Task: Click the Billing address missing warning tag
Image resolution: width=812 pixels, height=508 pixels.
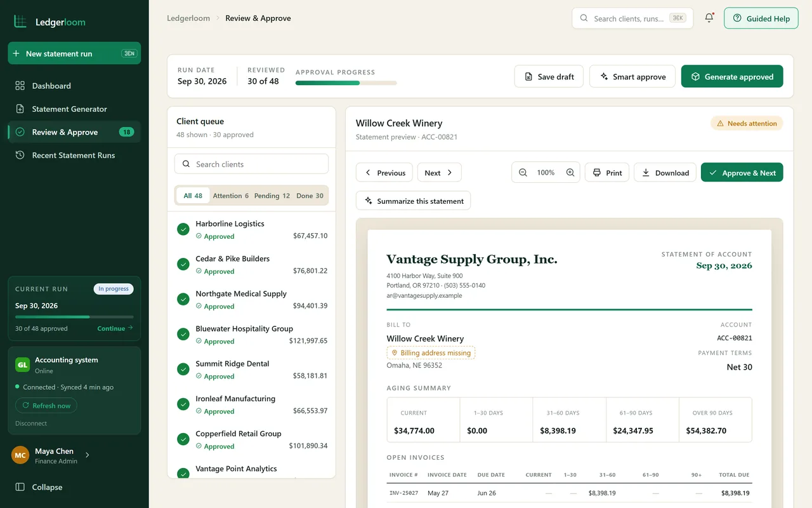Action: [431, 353]
